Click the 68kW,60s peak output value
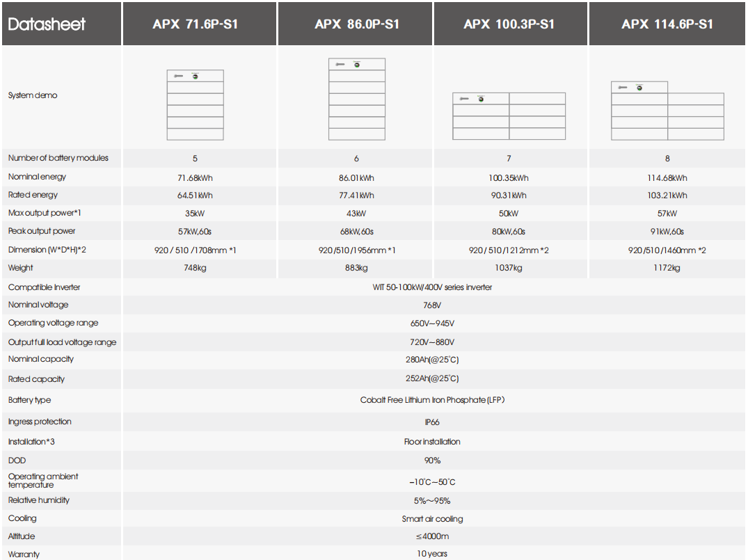The height and width of the screenshot is (560, 748). coord(356,232)
